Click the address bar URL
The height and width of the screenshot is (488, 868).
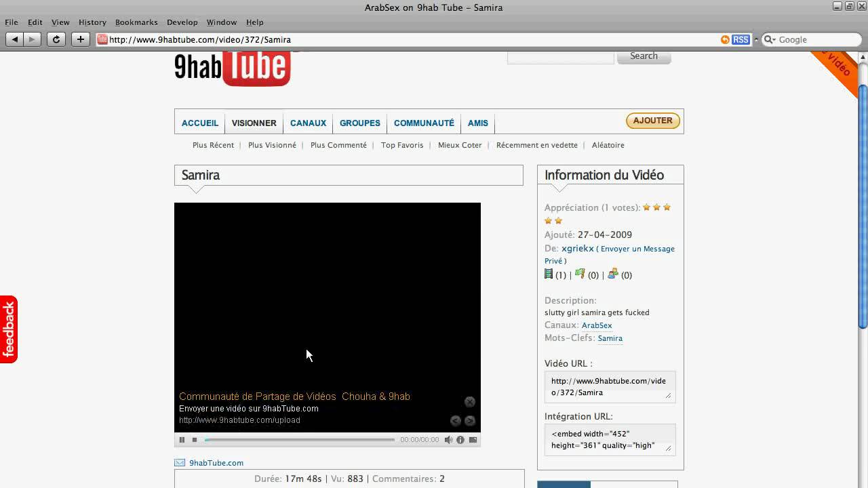click(x=200, y=40)
